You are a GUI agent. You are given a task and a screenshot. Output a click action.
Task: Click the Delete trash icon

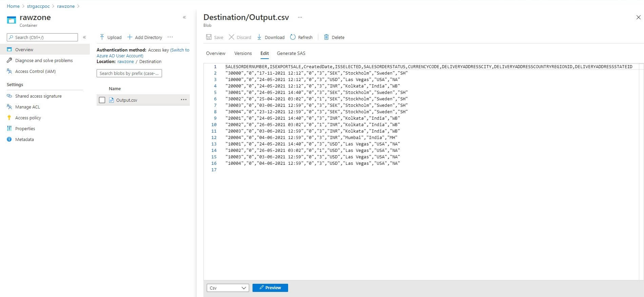[x=326, y=37]
